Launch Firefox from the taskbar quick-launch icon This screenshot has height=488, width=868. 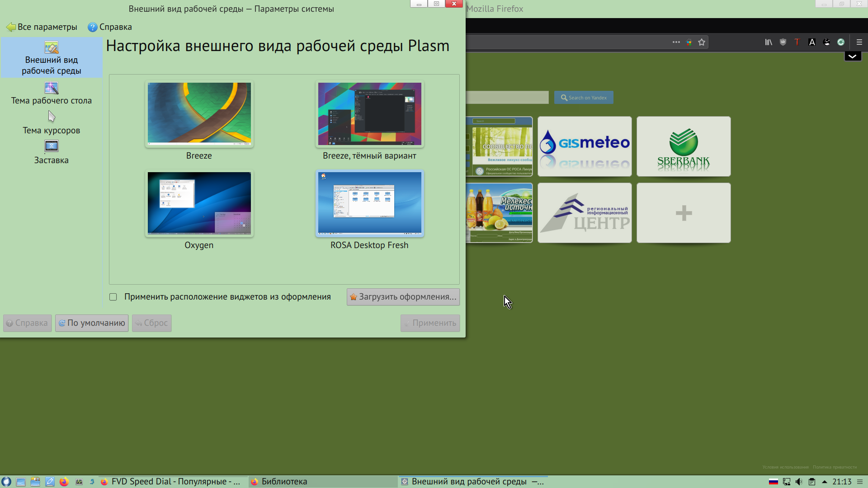pos(64,482)
